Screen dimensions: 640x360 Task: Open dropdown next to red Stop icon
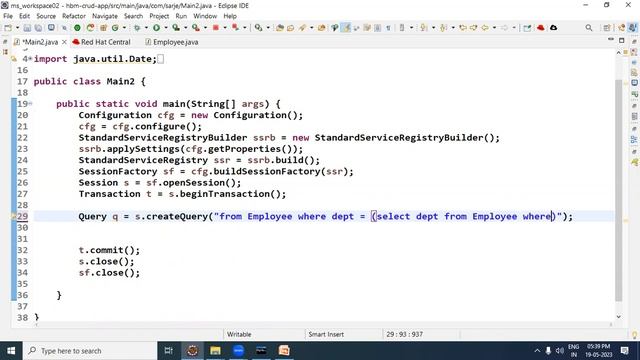(225, 28)
